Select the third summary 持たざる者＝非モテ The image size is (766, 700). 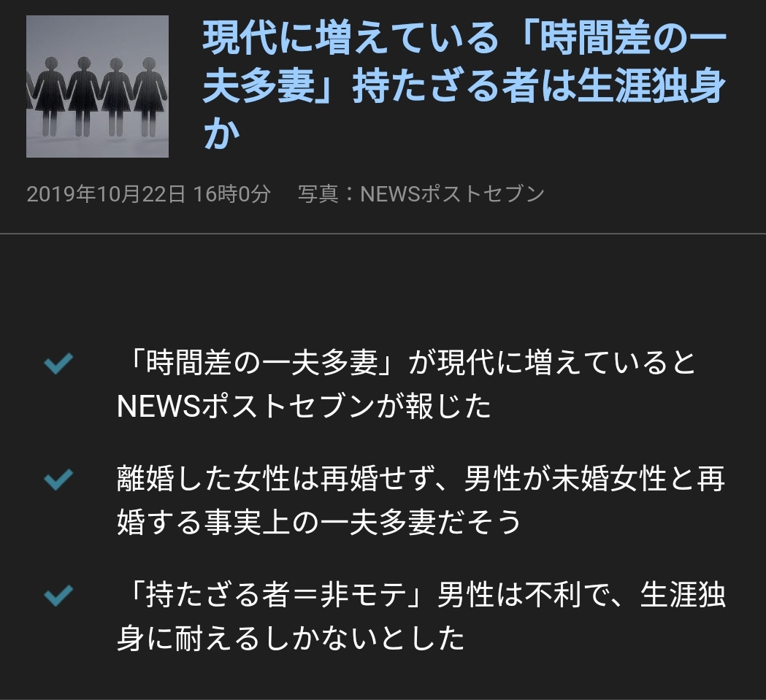coord(421,616)
